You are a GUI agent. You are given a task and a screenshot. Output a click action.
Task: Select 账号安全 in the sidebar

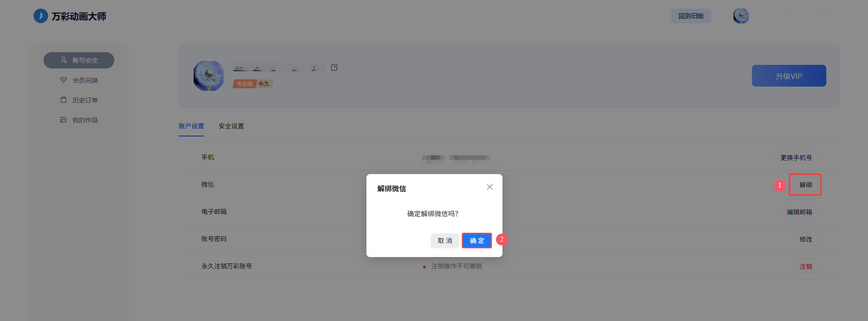click(x=79, y=60)
